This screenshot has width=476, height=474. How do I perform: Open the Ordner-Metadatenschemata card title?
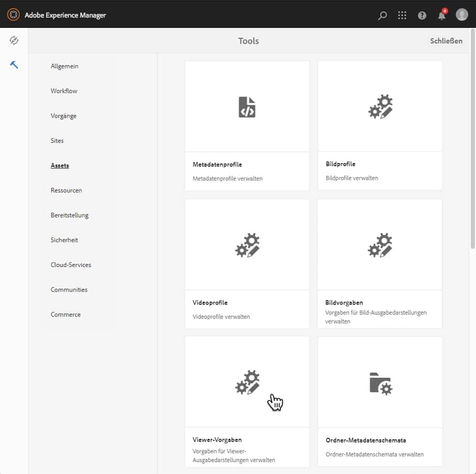tap(366, 440)
